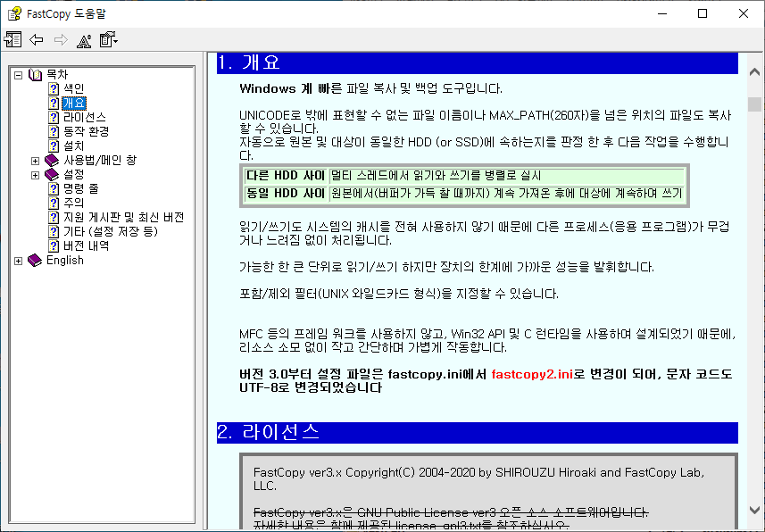
Task: Select the English tree item
Action: tap(65, 260)
